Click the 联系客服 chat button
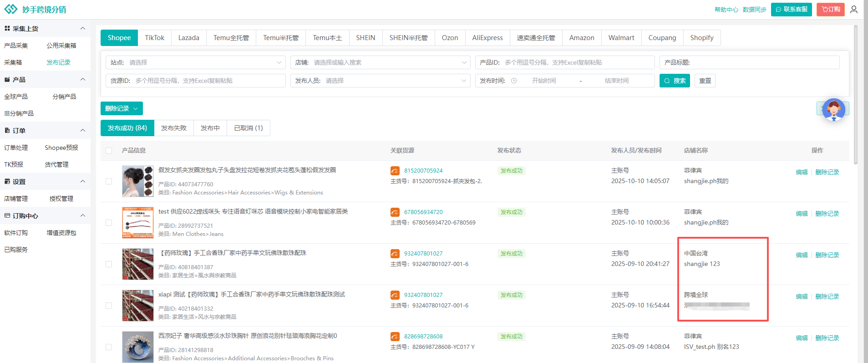 pyautogui.click(x=791, y=10)
